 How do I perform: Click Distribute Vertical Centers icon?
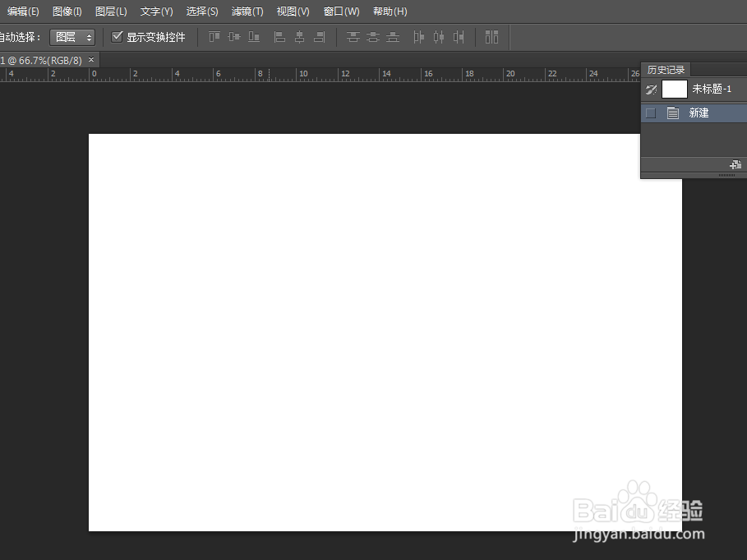[373, 37]
